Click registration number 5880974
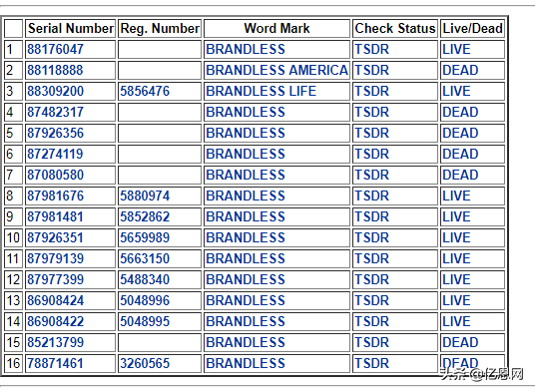Image resolution: width=535 pixels, height=392 pixels. [145, 196]
